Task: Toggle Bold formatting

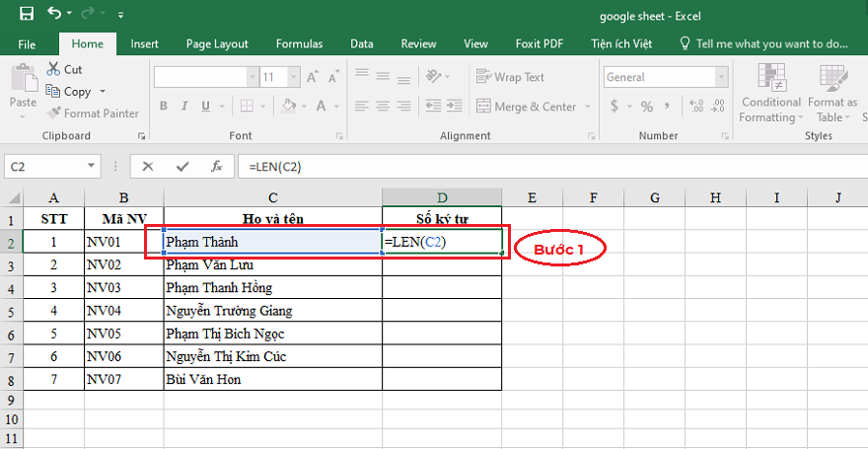Action: point(164,107)
